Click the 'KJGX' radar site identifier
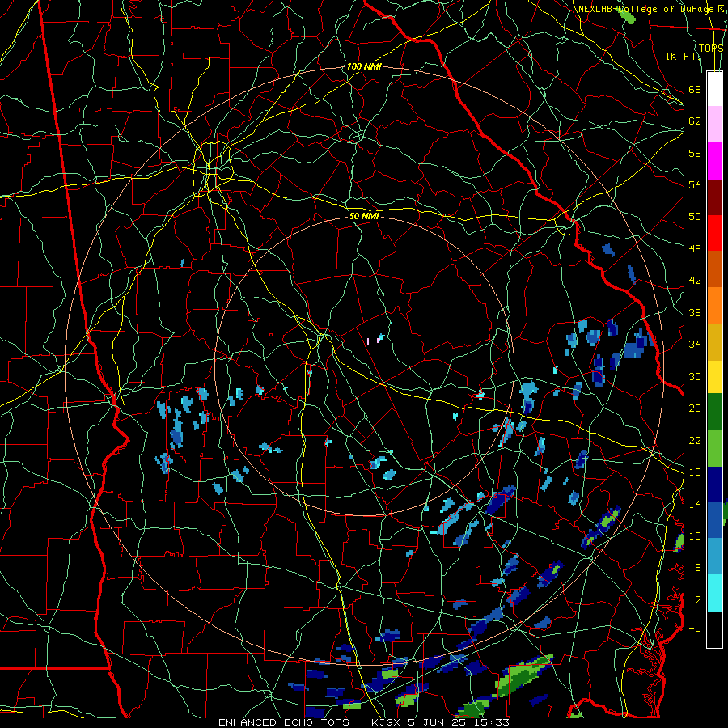Image resolution: width=728 pixels, height=728 pixels. point(385,722)
